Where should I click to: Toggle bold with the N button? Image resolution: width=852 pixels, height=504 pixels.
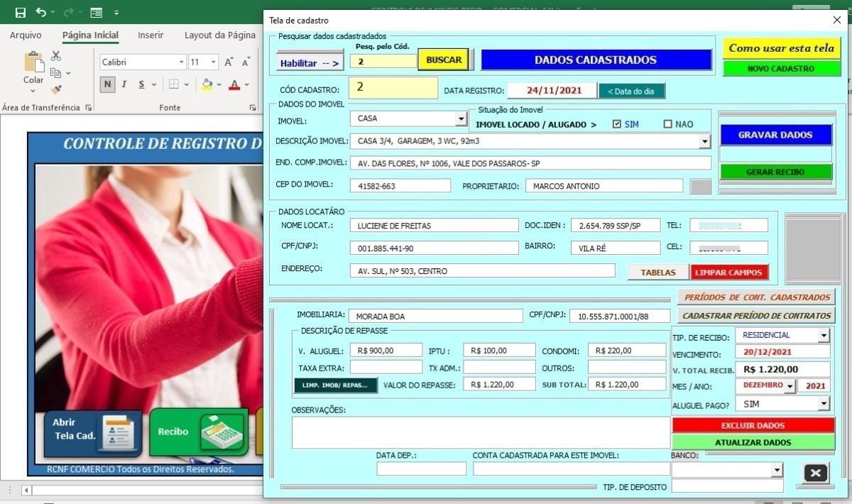[x=107, y=84]
